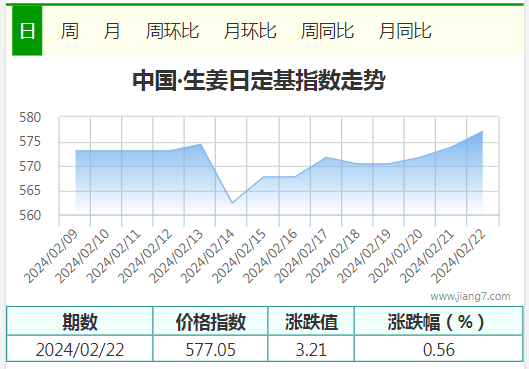Click the peak data point on 2024/02/22
The height and width of the screenshot is (369, 529).
(482, 131)
